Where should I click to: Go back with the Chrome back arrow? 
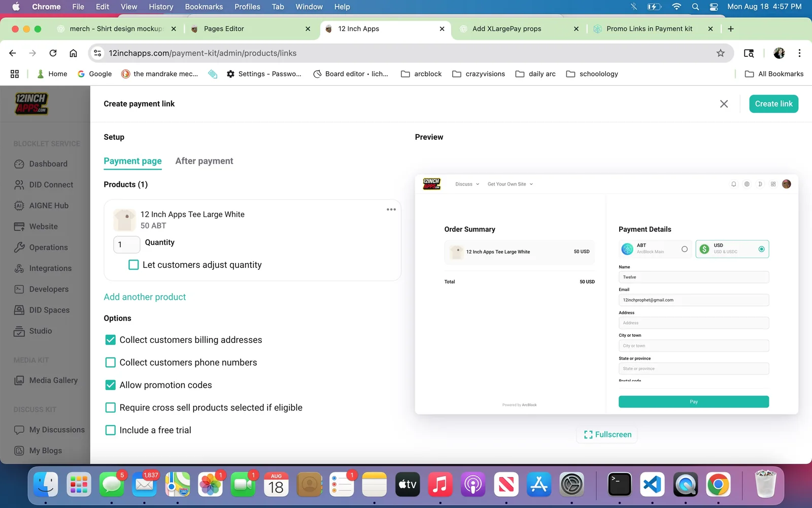pos(13,53)
